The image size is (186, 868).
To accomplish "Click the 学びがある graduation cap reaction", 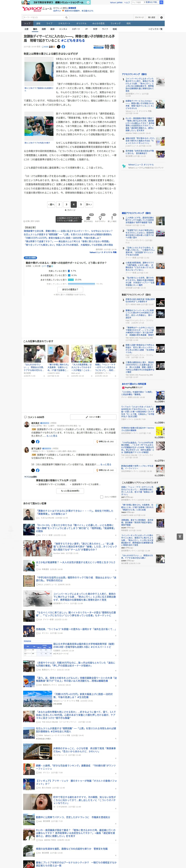I will point(89,218).
